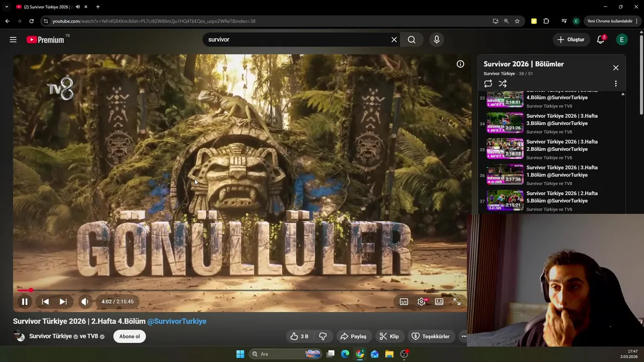Open the Survivor Türkiye channel avatar

[19, 336]
